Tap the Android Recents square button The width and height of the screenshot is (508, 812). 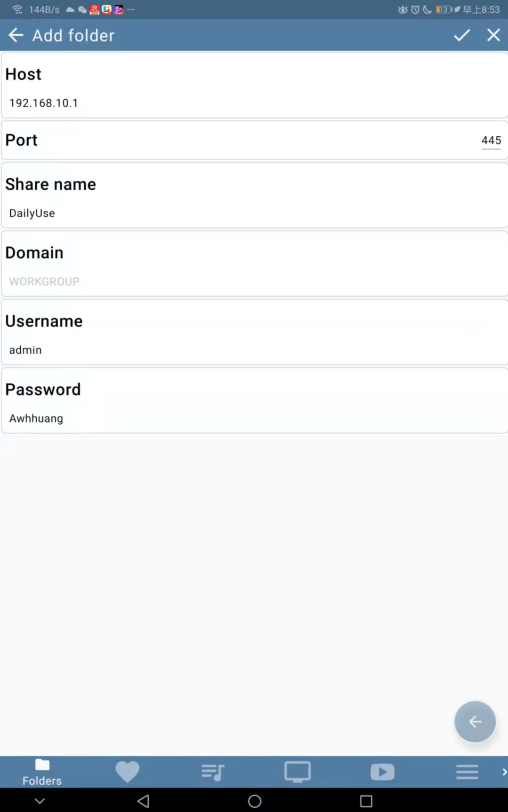365,801
